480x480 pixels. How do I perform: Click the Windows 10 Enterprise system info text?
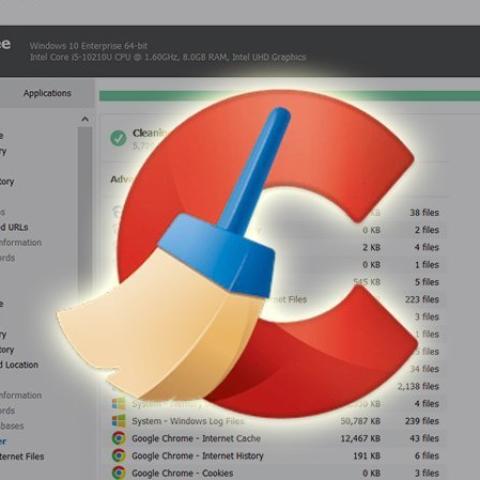click(x=88, y=46)
